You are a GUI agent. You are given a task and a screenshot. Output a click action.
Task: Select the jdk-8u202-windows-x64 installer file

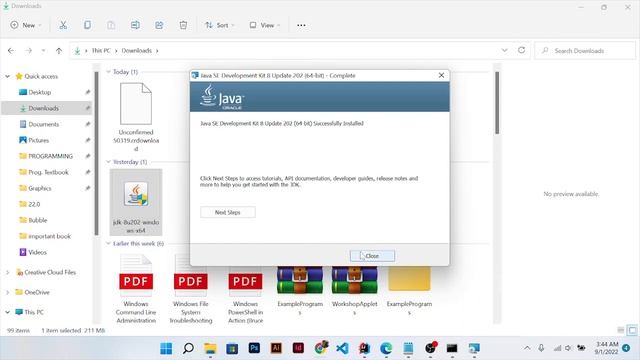[x=136, y=202]
